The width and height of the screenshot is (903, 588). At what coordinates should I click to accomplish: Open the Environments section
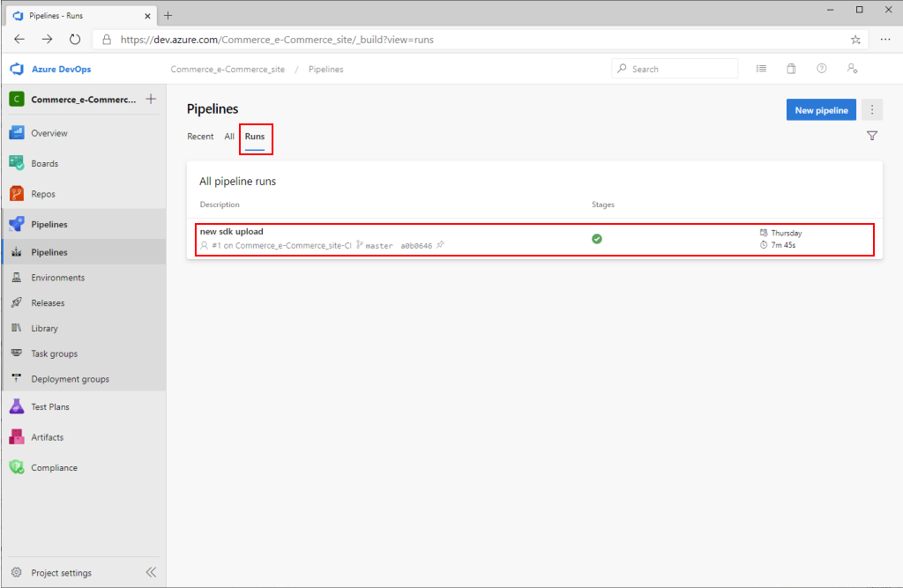[57, 277]
